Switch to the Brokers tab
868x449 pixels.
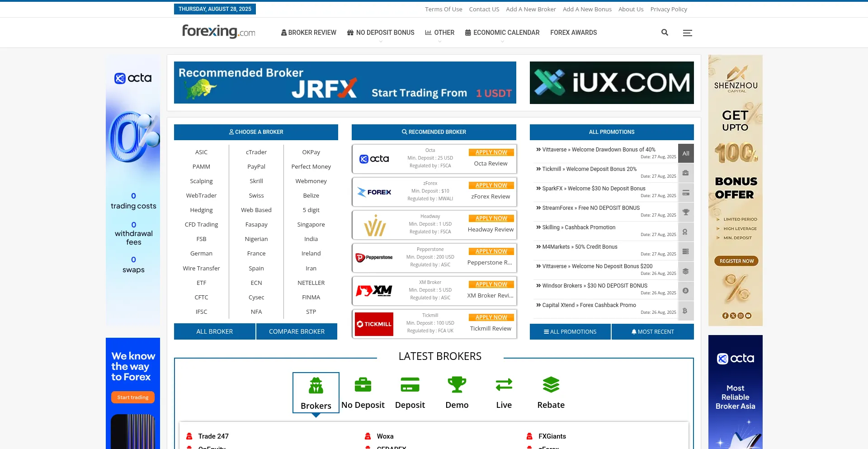(x=316, y=392)
